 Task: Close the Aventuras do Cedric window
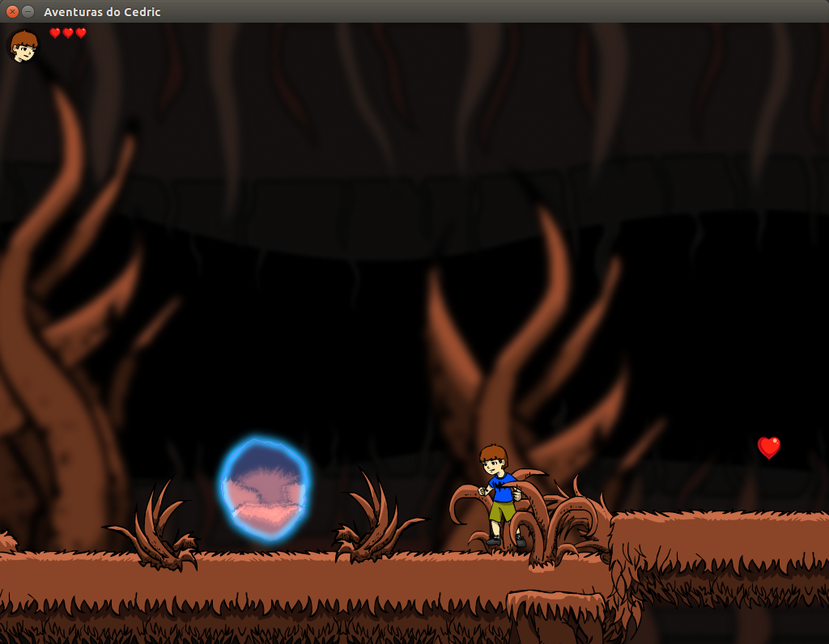[13, 11]
